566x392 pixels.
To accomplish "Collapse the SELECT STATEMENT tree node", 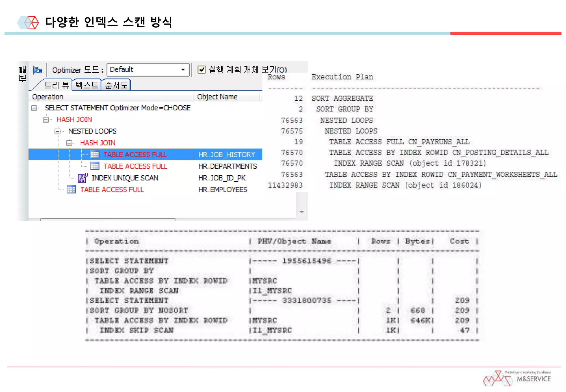I will 34,108.
